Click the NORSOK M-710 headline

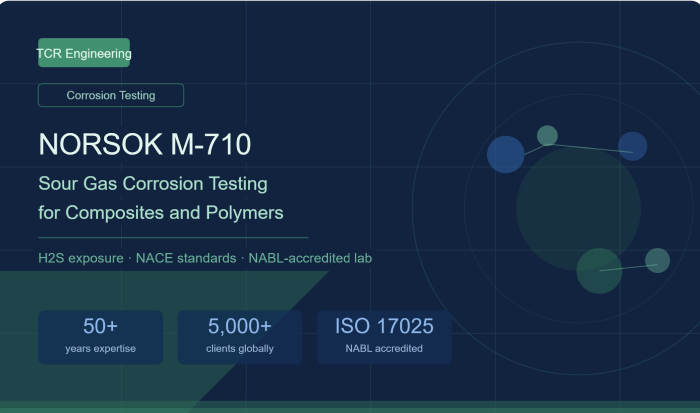145,144
